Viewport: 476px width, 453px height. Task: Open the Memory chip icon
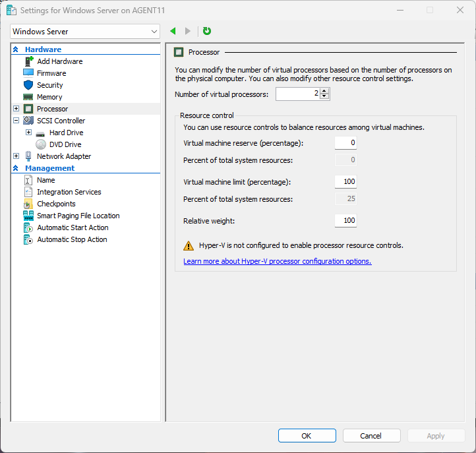coord(28,97)
